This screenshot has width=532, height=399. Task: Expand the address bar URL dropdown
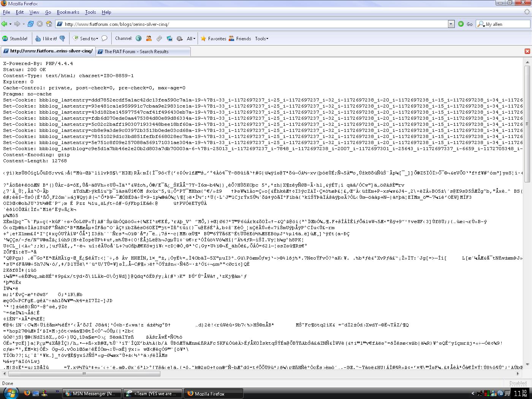click(451, 24)
